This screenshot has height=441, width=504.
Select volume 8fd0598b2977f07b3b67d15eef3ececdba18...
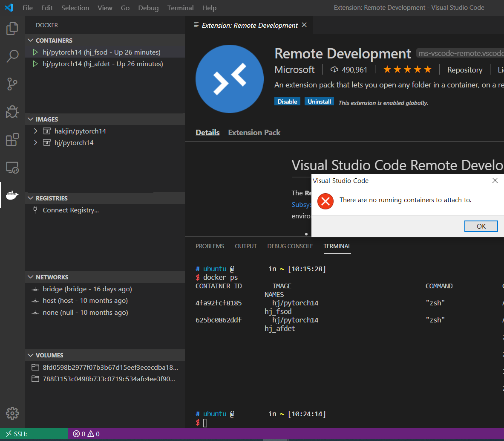click(x=105, y=367)
